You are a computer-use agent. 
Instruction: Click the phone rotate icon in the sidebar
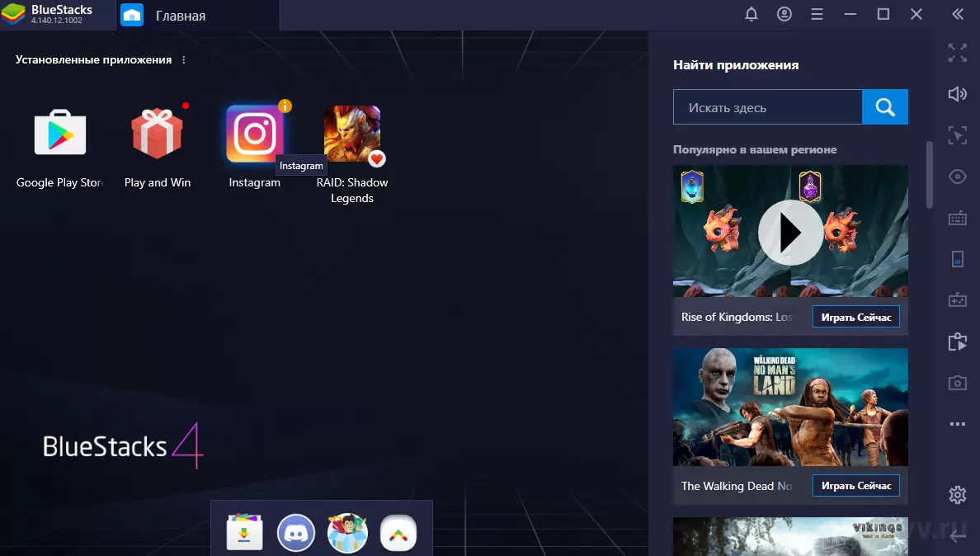(958, 259)
